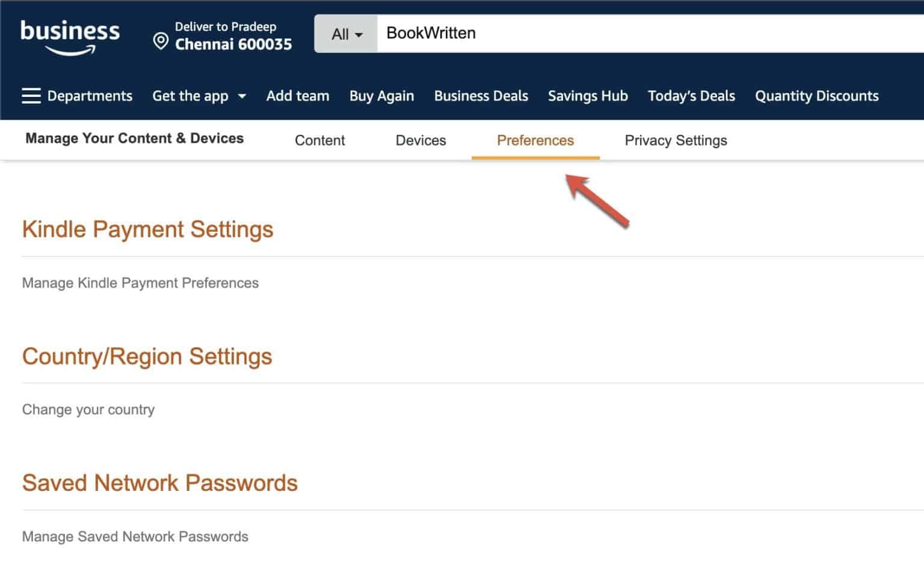Open Quantity Discounts from the top bar
This screenshot has width=924, height=580.
(x=817, y=96)
